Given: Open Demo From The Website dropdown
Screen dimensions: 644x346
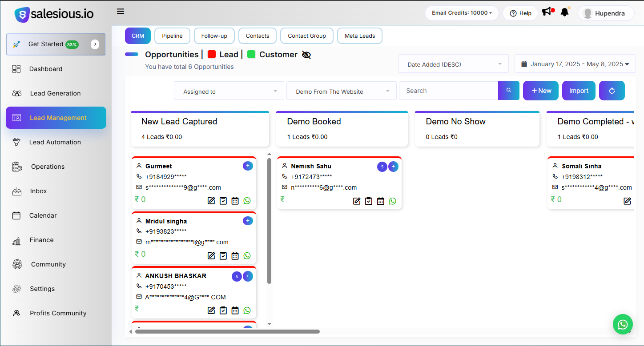Looking at the screenshot, I should click(341, 91).
